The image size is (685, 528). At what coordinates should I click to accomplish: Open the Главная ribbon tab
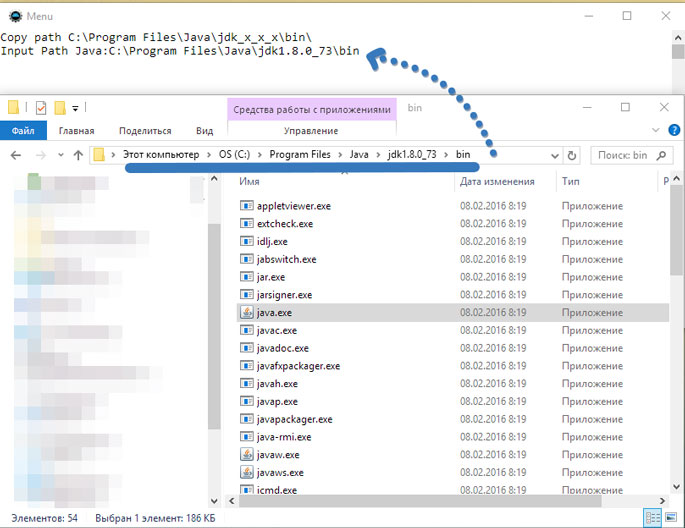point(76,131)
